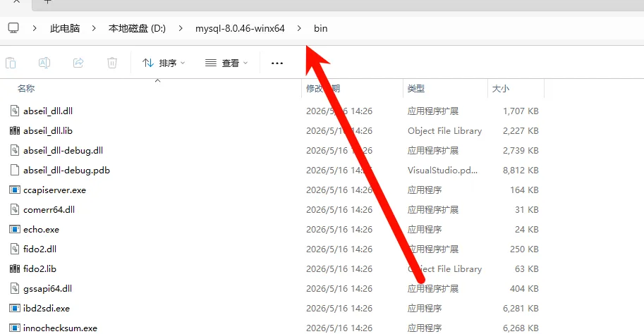Sort by 名称 column header
This screenshot has width=644, height=334.
26,88
